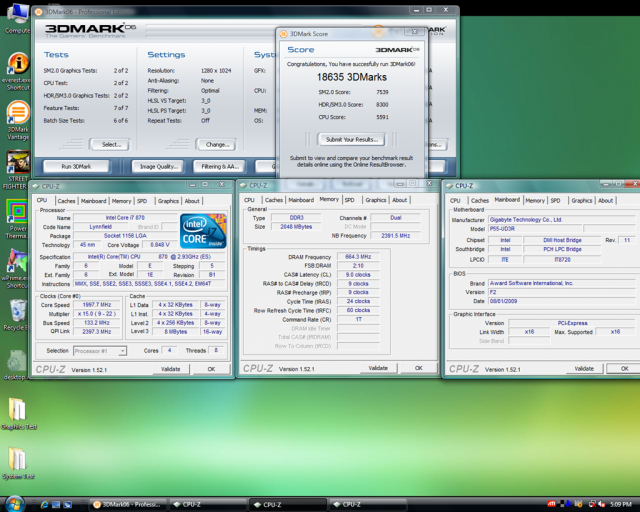The height and width of the screenshot is (512, 640).
Task: Open Graphics tab in CPU-Z processor window
Action: click(x=169, y=201)
